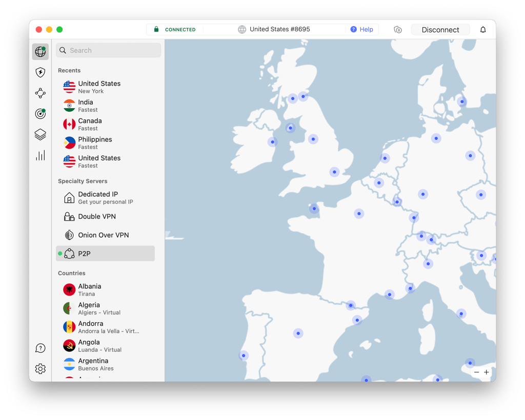
Task: Click the India flag icon
Action: tap(69, 106)
